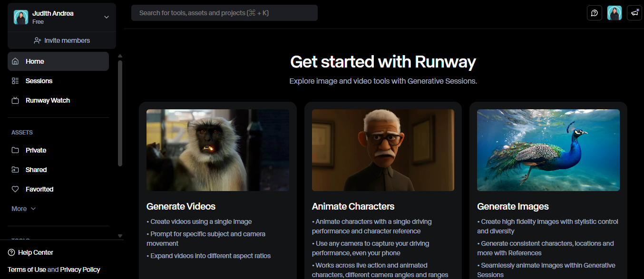Viewport: 644px width, 279px height.
Task: Open the Runway Watch TV icon
Action: [15, 100]
